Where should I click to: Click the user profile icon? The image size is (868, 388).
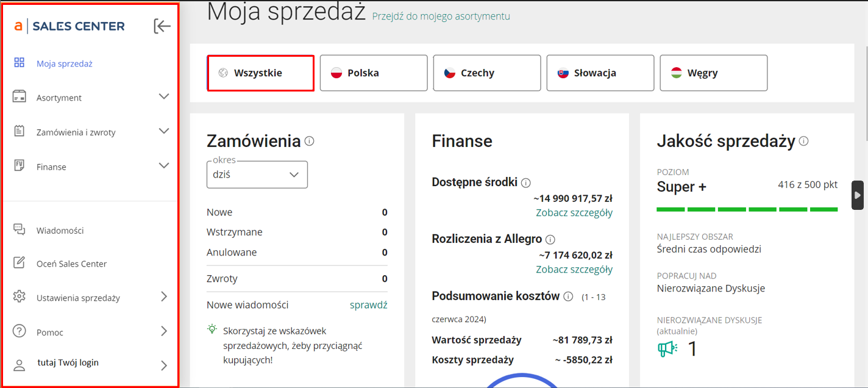[19, 365]
